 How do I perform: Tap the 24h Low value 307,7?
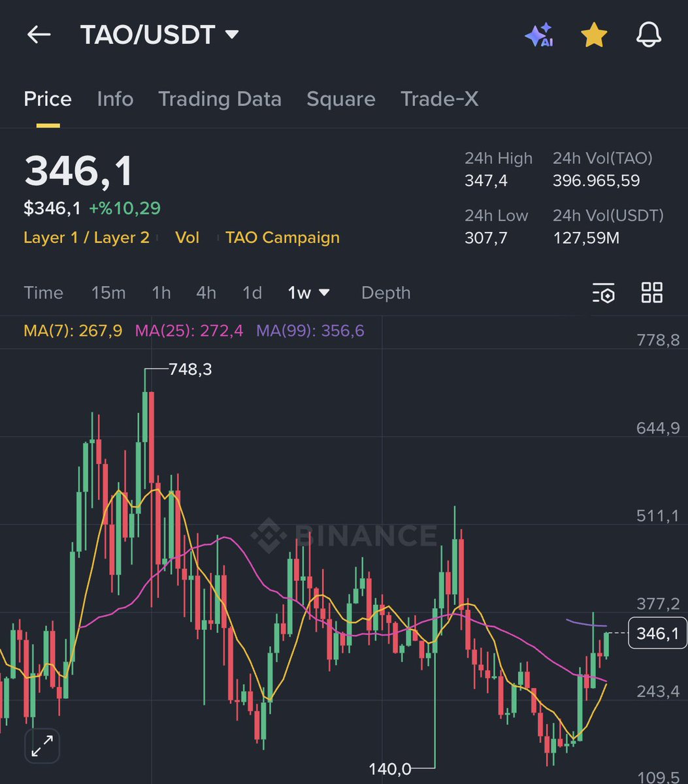point(486,237)
